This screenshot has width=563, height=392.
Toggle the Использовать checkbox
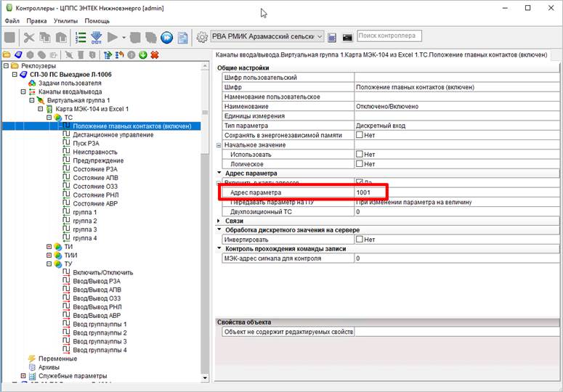[360, 154]
